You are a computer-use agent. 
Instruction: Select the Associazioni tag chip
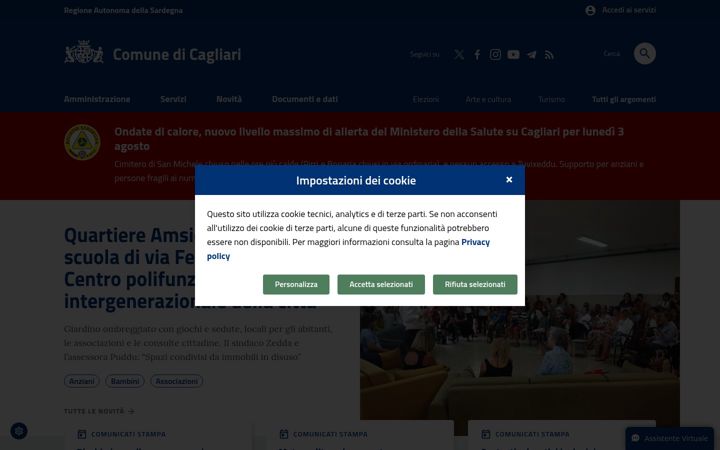pos(176,381)
